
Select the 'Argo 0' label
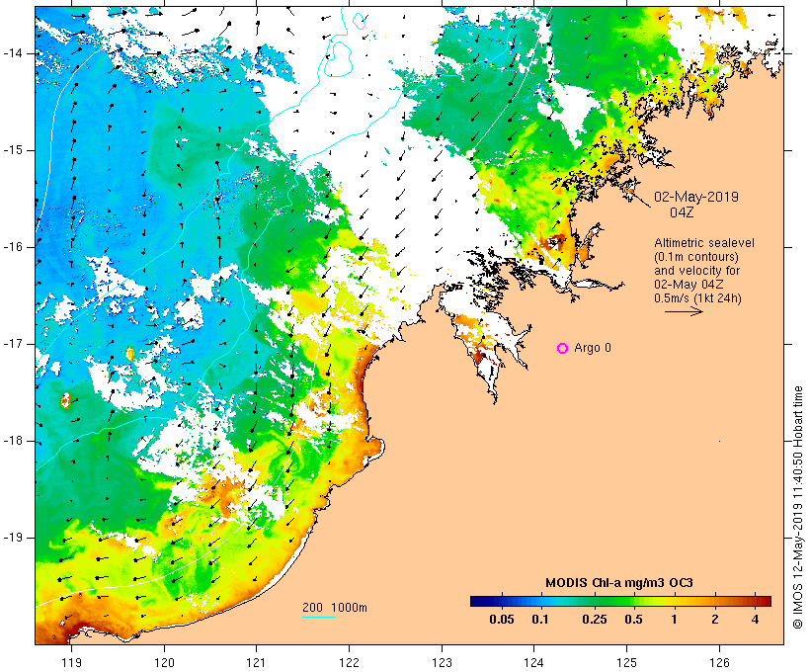593,348
